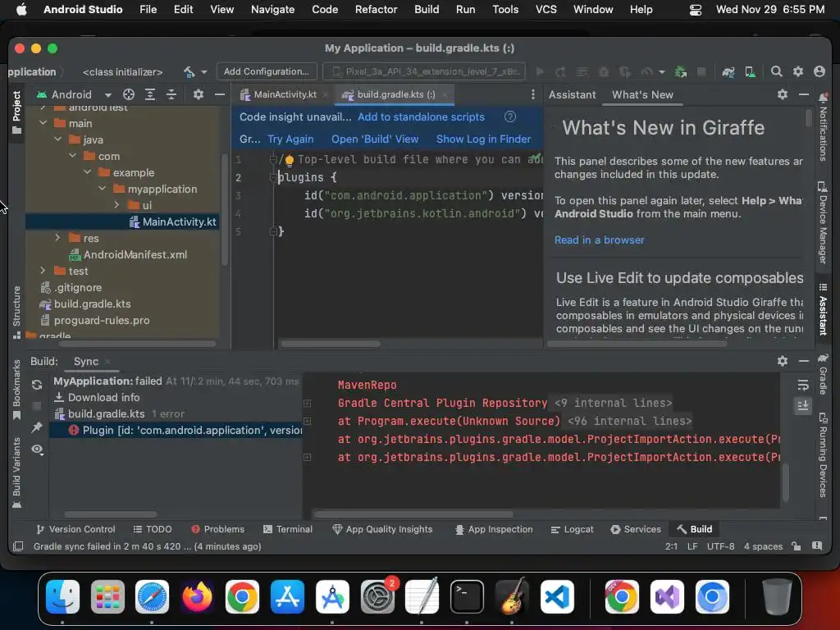The image size is (840, 630).
Task: Open the Problems tool window
Action: pos(217,529)
